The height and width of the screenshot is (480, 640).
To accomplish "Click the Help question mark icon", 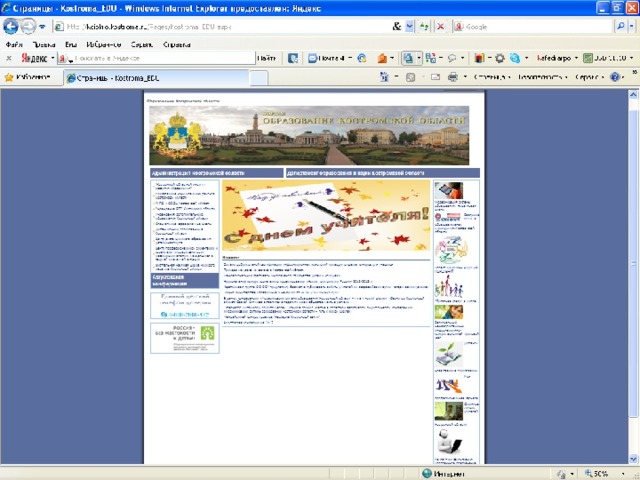I will [x=615, y=77].
